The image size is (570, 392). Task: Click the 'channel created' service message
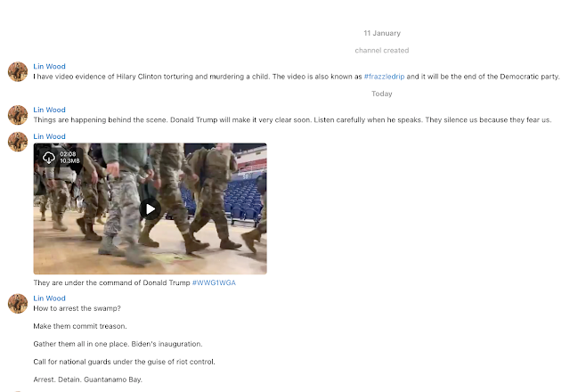pos(382,51)
